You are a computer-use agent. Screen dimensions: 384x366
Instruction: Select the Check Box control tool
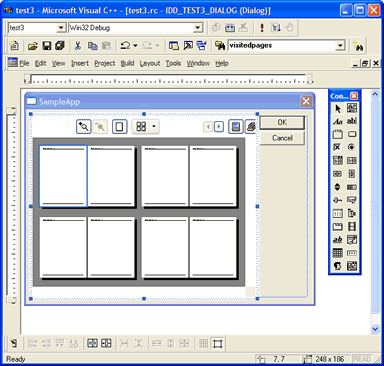coord(337,147)
